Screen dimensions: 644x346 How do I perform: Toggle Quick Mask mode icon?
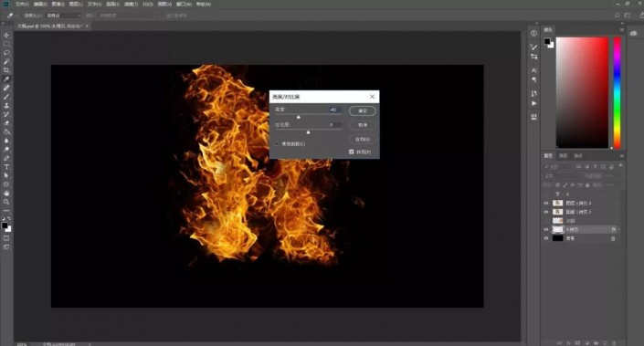click(x=6, y=238)
